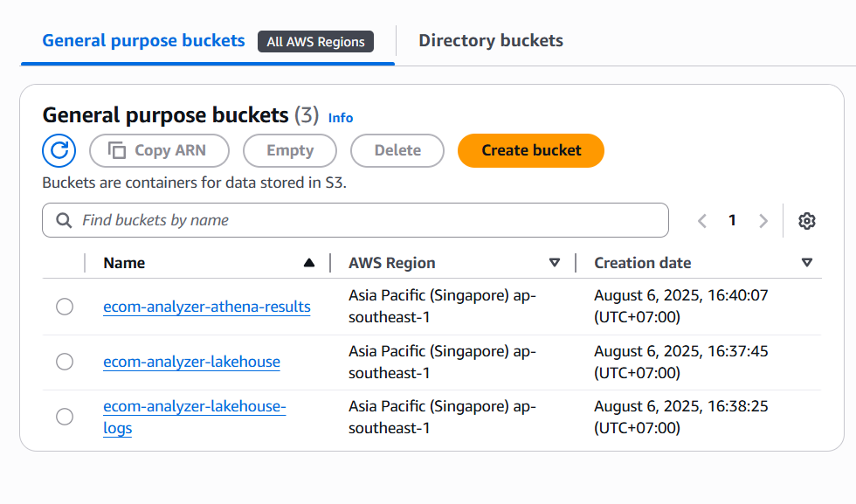Go to next page arrow
The height and width of the screenshot is (504, 856).
coord(763,221)
